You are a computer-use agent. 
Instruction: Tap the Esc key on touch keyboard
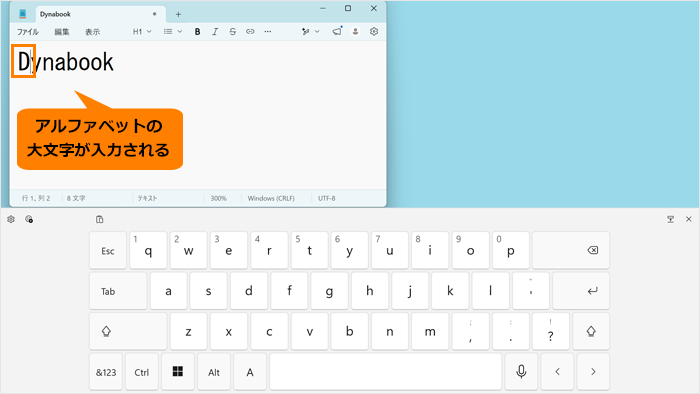pos(108,250)
